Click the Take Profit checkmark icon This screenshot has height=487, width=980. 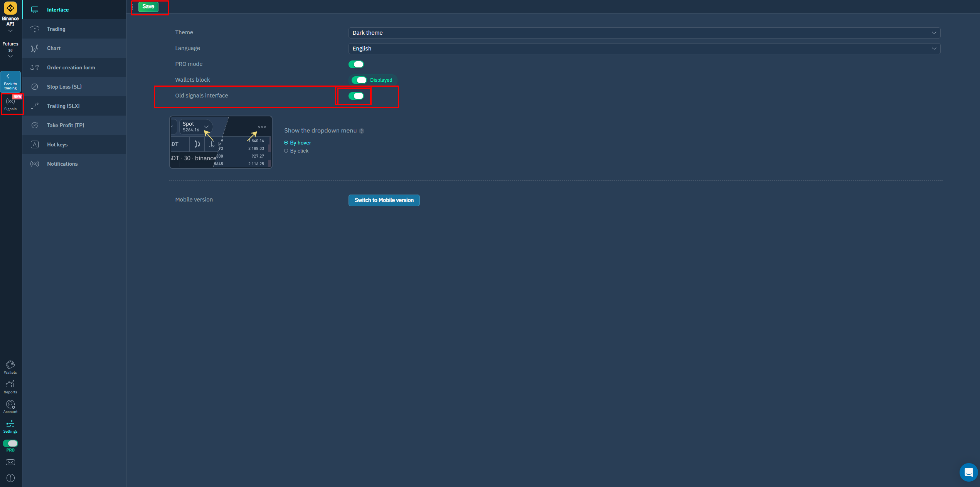35,125
